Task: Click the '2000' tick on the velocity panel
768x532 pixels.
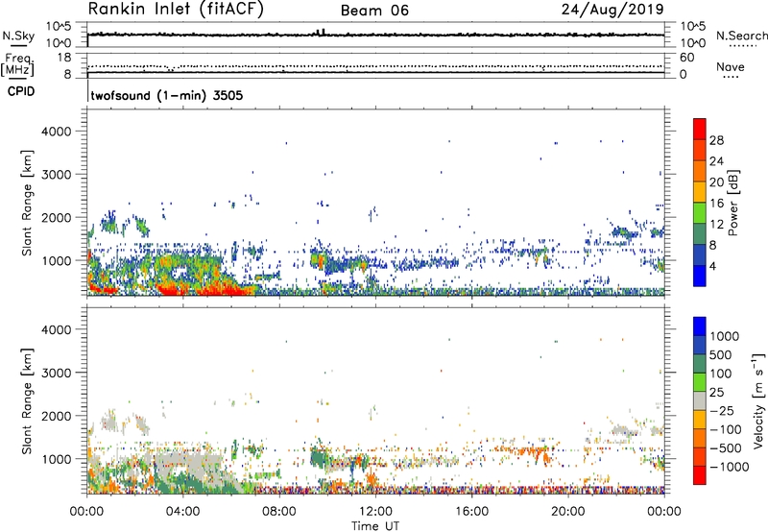Action: tap(57, 416)
